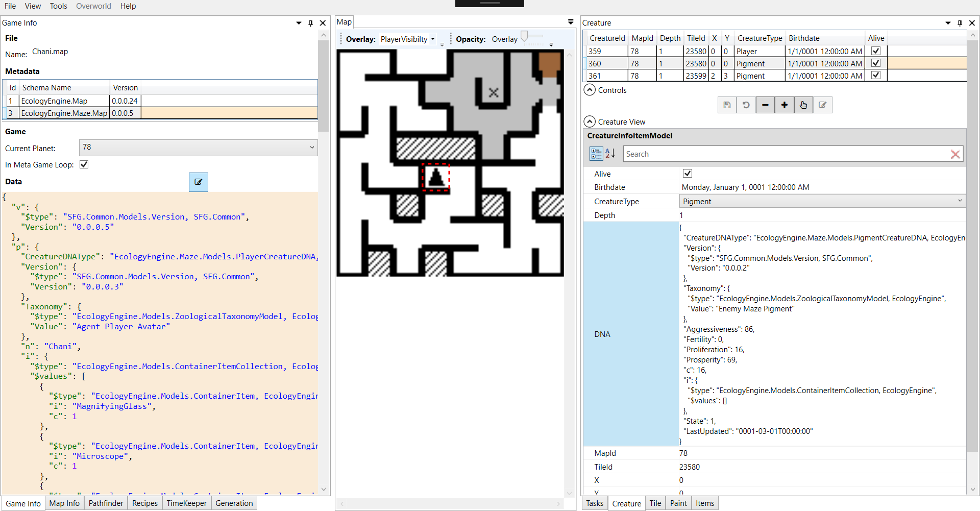Open the Overworld menu
Viewport: 980px width, 511px height.
click(x=93, y=6)
